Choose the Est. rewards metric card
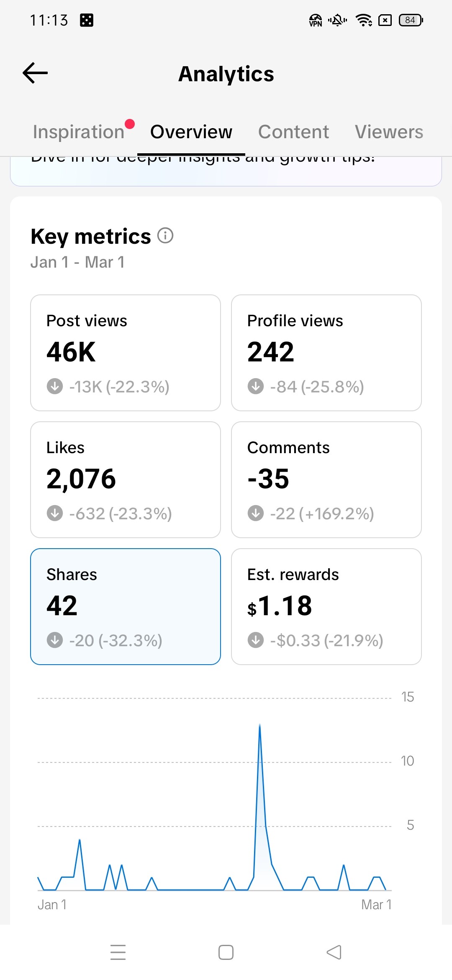The width and height of the screenshot is (452, 980). [326, 606]
